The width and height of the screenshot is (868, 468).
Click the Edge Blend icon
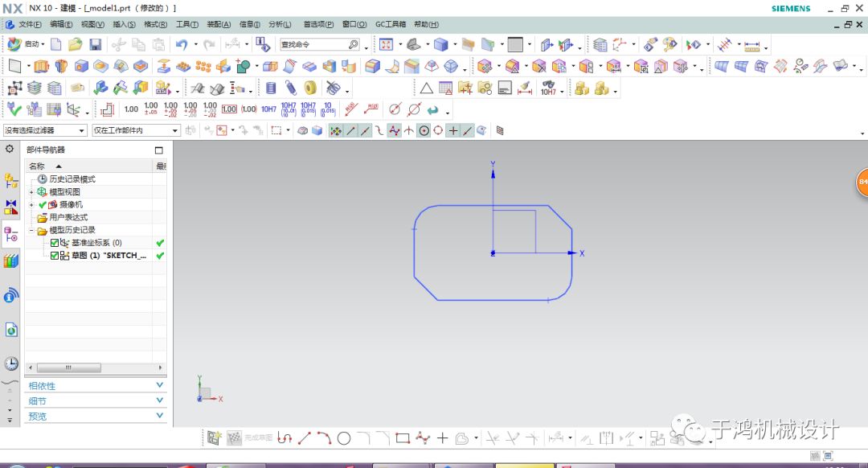[373, 67]
